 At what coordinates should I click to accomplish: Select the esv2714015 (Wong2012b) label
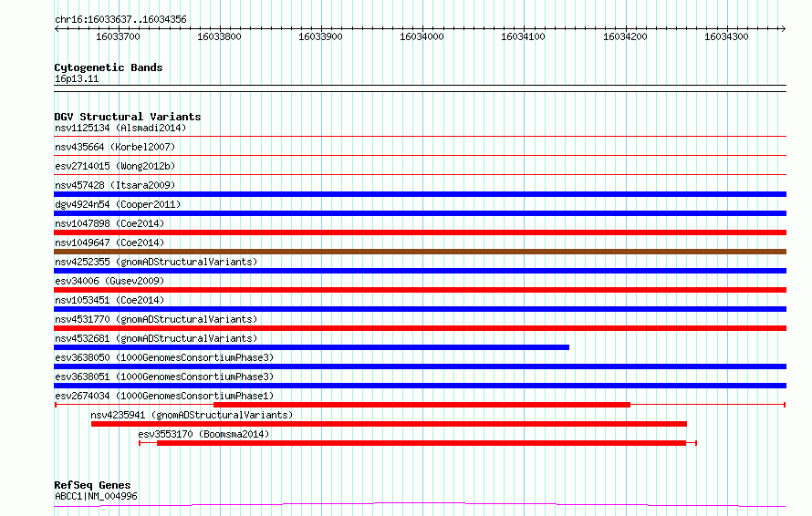point(115,166)
